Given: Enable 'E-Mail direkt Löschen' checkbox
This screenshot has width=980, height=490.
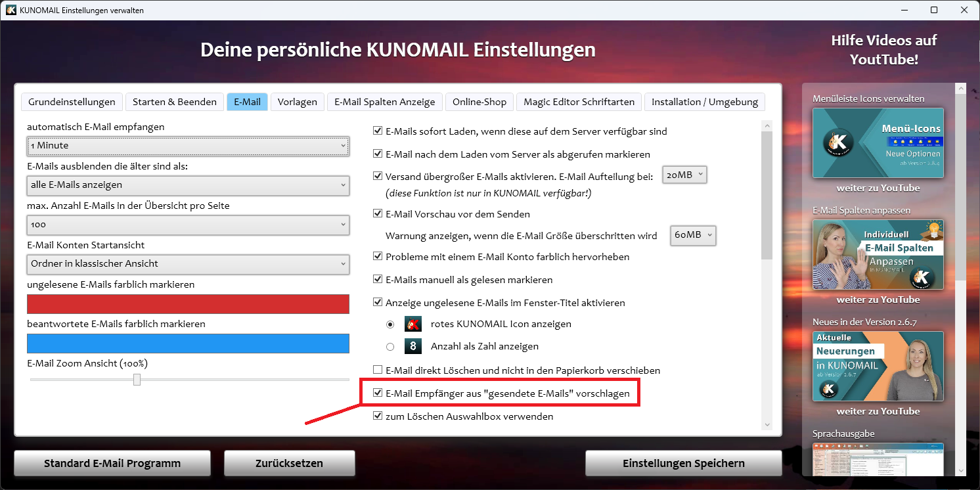Looking at the screenshot, I should tap(378, 370).
